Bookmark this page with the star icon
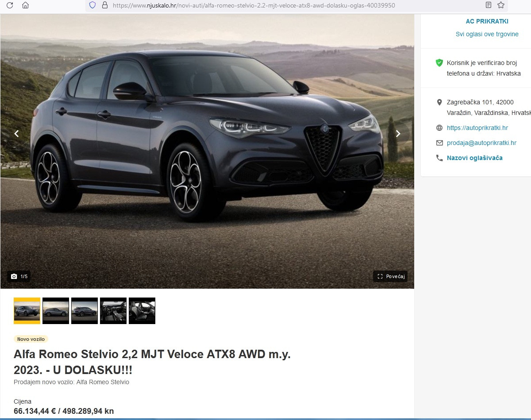 pos(501,5)
